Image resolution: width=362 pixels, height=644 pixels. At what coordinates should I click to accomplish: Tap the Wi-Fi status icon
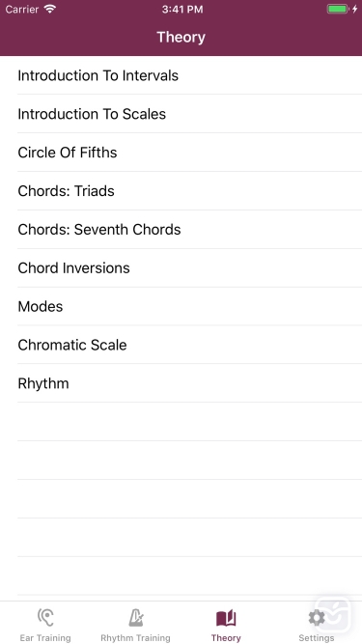point(50,9)
